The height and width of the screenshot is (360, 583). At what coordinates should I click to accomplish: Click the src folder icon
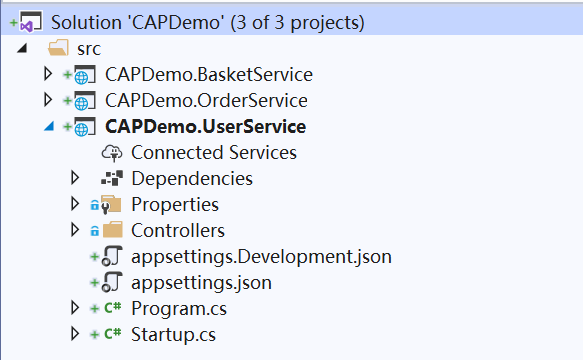point(58,48)
